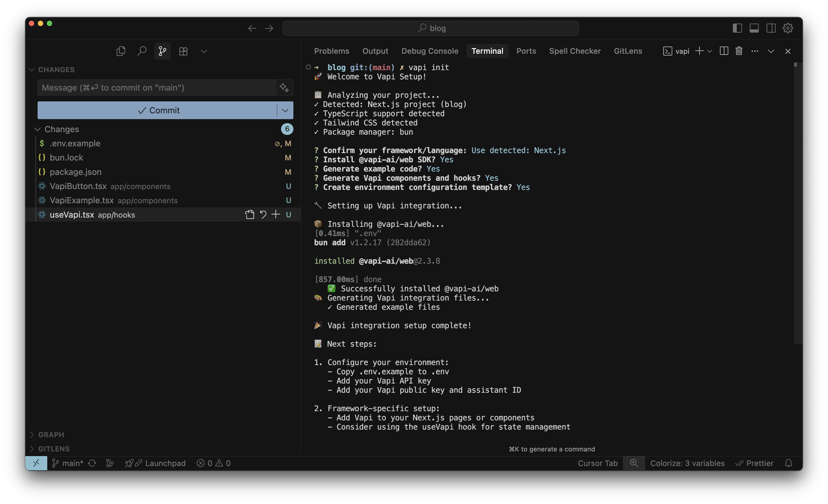Synchronize changes icon in status bar
This screenshot has height=504, width=828.
92,463
